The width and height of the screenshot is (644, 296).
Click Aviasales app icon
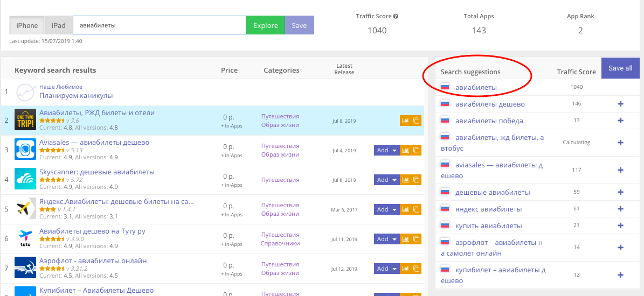pyautogui.click(x=25, y=149)
